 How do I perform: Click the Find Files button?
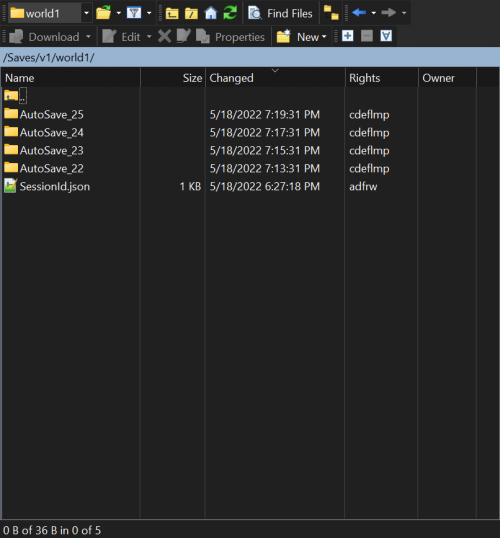(x=280, y=13)
